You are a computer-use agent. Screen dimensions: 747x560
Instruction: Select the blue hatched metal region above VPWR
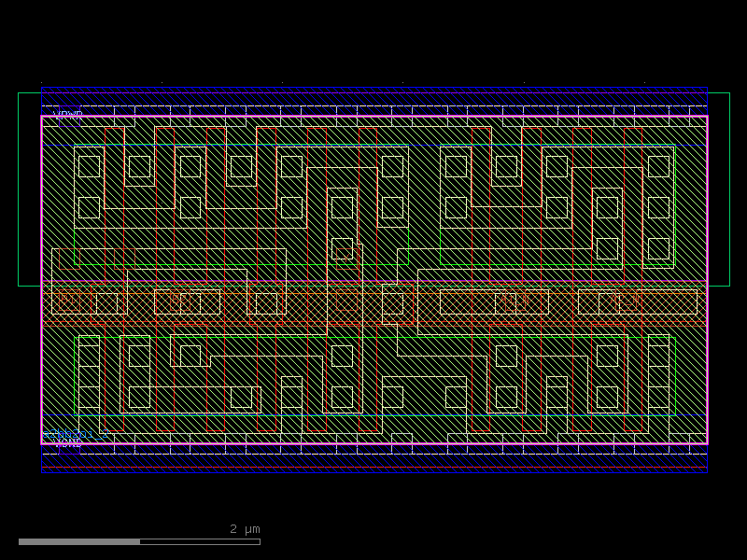(373, 98)
